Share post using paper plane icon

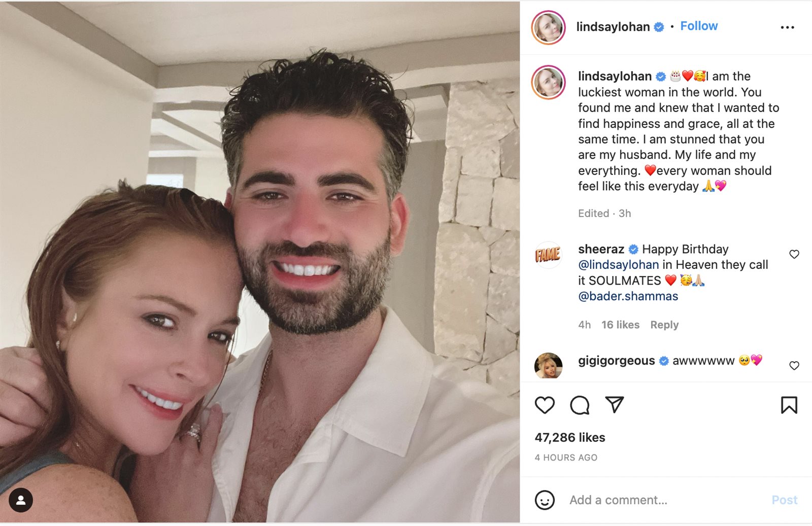click(615, 404)
